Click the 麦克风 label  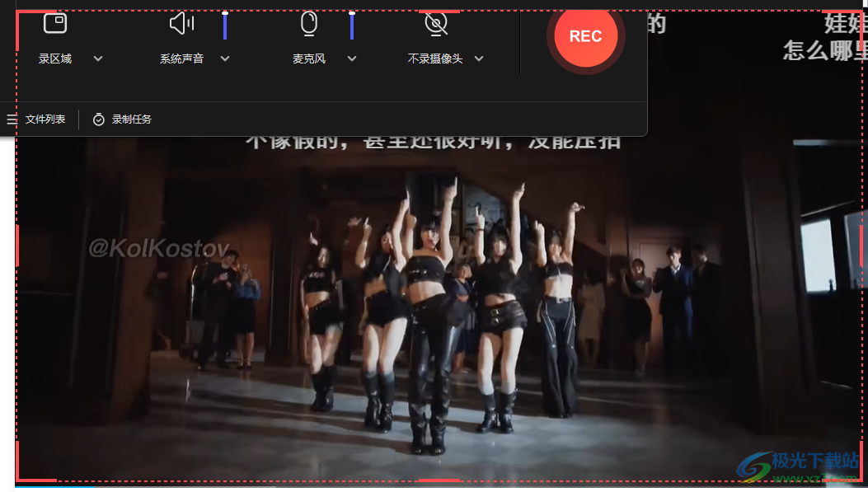click(x=309, y=59)
